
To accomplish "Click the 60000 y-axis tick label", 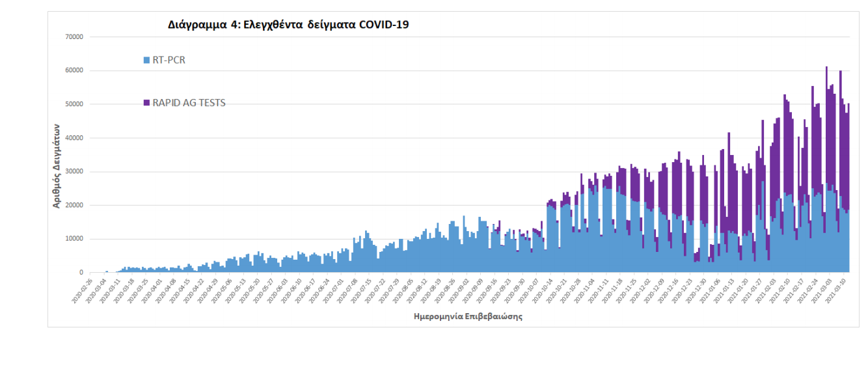I will point(74,70).
